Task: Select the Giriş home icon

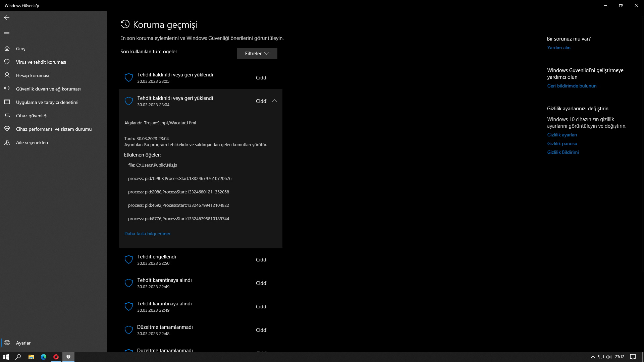Action: [x=7, y=49]
